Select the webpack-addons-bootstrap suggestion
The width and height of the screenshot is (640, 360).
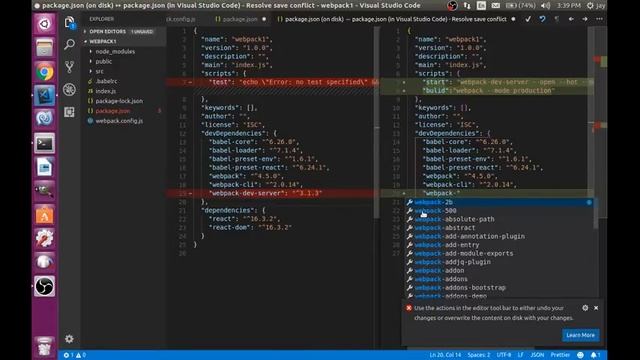pyautogui.click(x=499, y=288)
